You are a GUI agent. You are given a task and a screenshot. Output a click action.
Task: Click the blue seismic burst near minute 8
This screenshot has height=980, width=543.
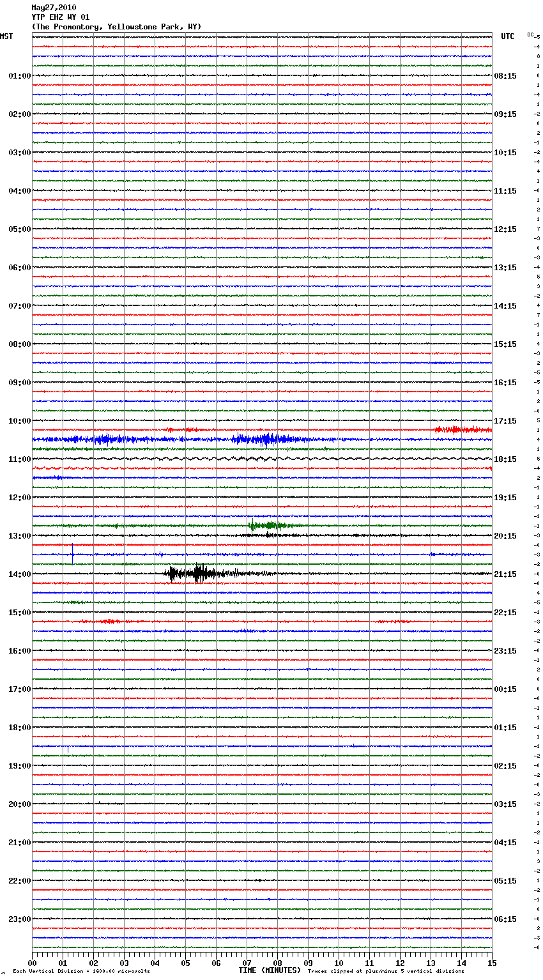coord(265,440)
